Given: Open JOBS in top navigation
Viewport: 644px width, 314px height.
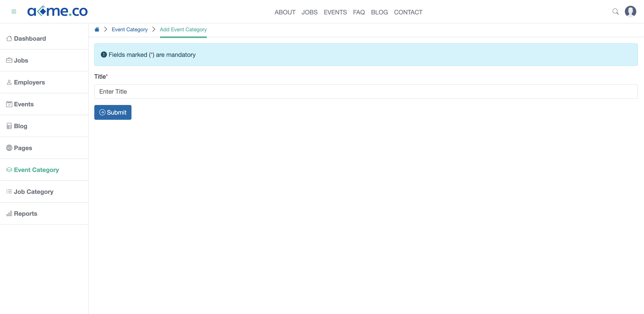Looking at the screenshot, I should pos(310,12).
